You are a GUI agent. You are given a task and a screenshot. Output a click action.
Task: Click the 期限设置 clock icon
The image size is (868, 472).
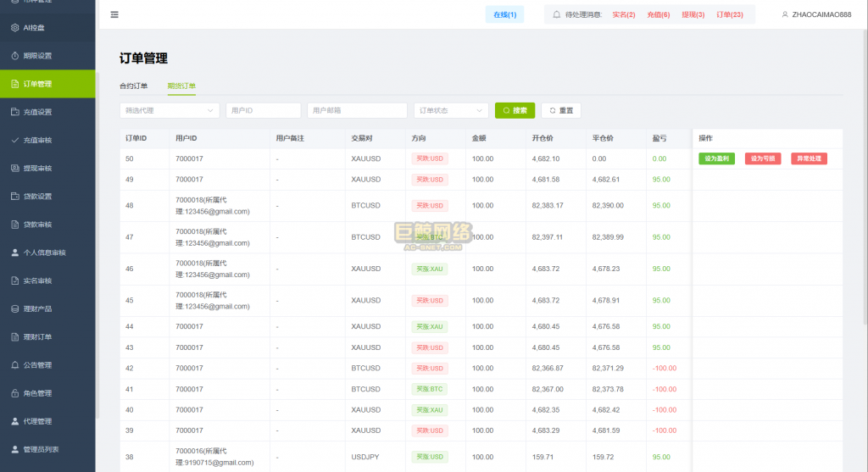(15, 56)
